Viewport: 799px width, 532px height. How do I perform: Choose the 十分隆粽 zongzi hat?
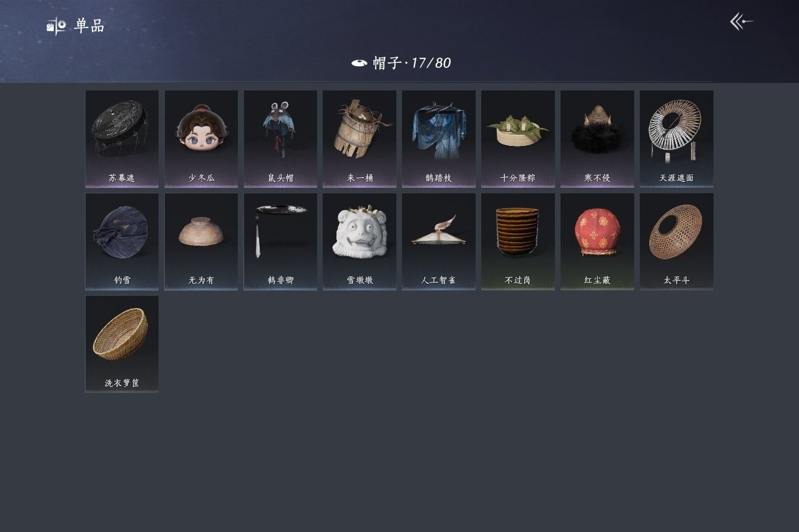(x=518, y=139)
